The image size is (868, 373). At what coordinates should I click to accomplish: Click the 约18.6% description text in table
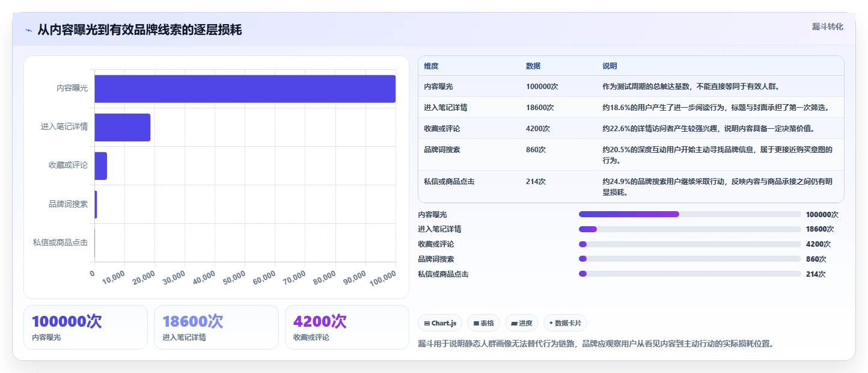[x=716, y=108]
